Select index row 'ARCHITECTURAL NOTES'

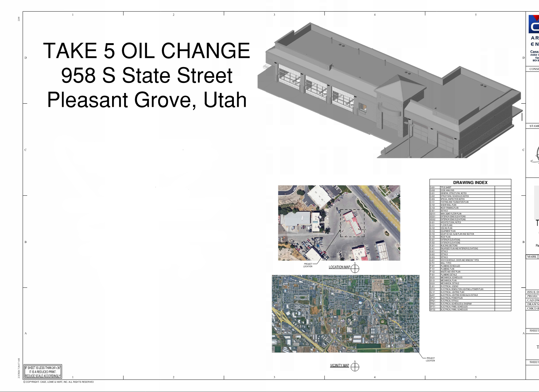pyautogui.click(x=470, y=223)
